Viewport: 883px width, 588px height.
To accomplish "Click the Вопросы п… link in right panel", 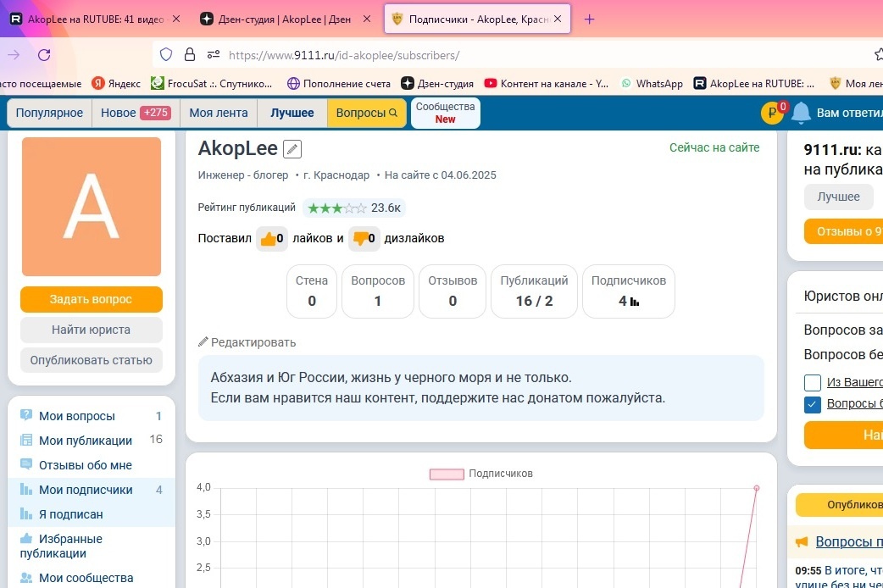I will [848, 541].
